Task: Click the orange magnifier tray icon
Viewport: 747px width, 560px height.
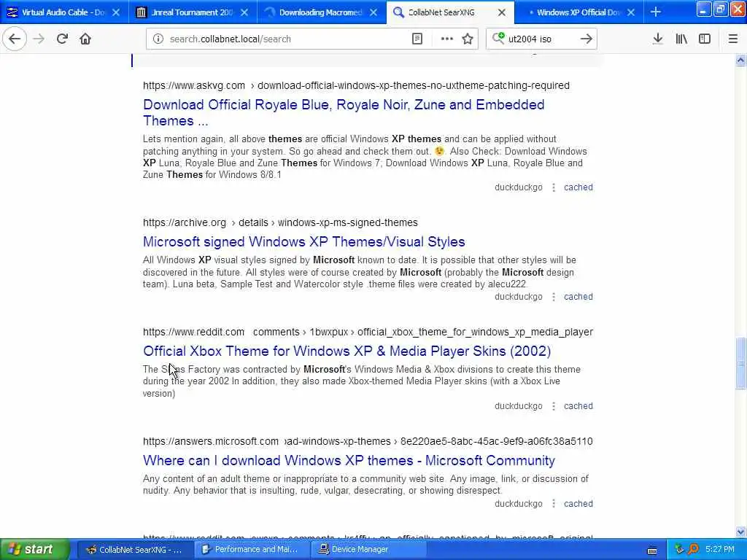Action: [x=693, y=550]
